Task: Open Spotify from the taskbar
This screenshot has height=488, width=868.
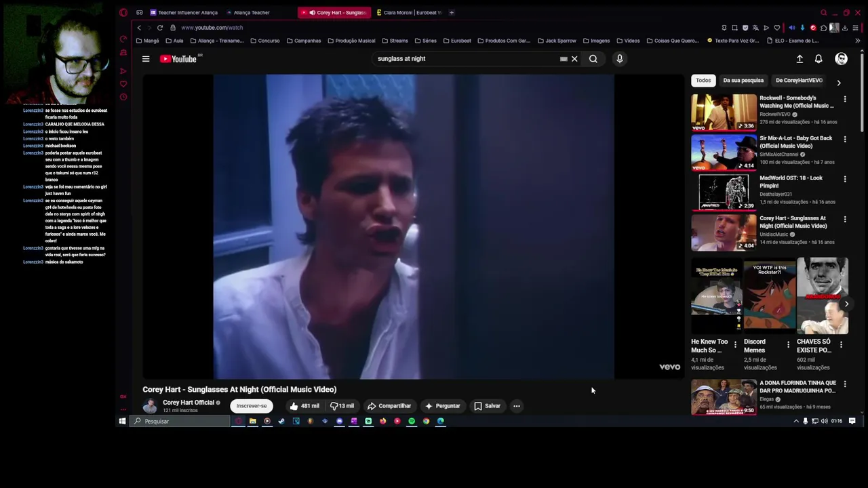Action: [x=412, y=422]
